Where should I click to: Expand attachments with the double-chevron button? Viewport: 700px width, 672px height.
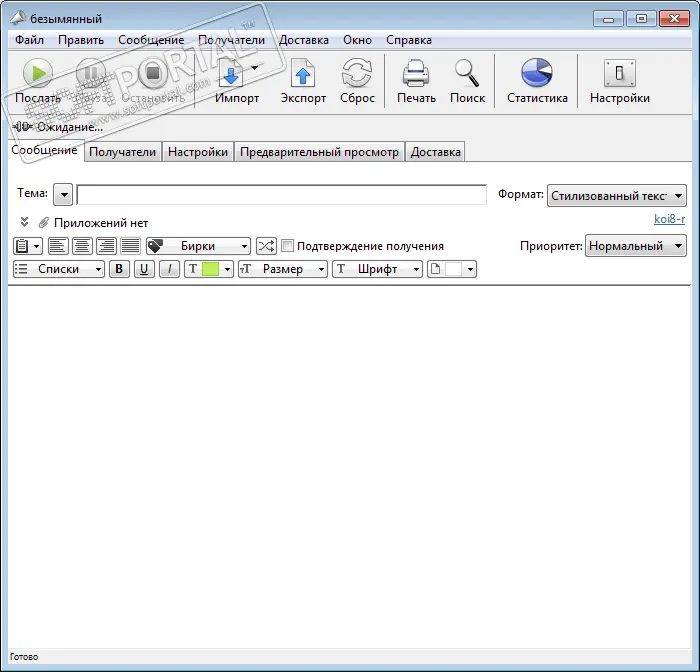point(24,223)
